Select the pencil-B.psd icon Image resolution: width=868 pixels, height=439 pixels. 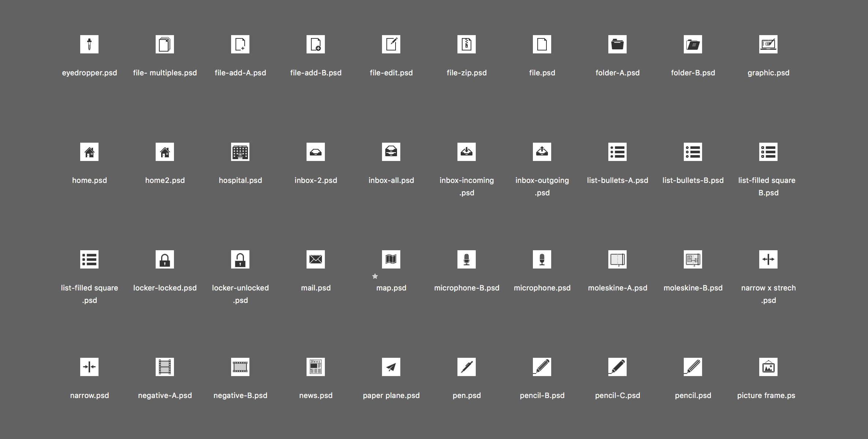[542, 367]
